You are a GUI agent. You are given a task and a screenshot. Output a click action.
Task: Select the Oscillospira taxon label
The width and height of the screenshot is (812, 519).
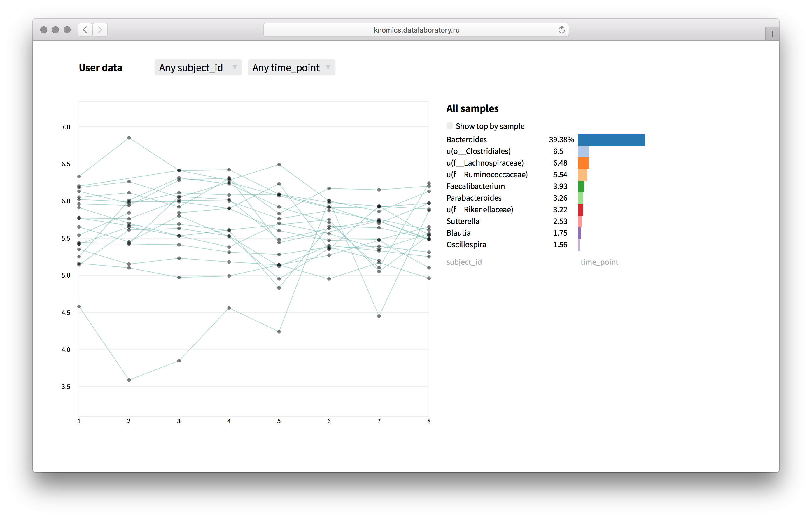[466, 245]
